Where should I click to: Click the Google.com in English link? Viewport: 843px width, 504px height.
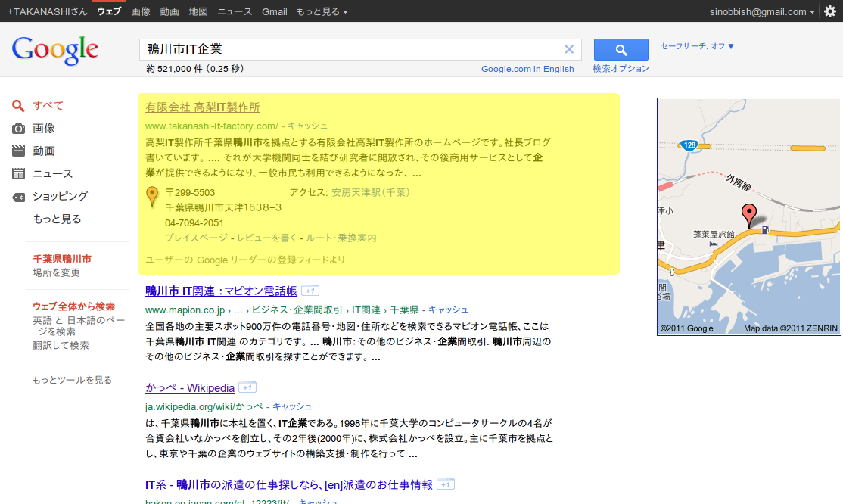[527, 69]
